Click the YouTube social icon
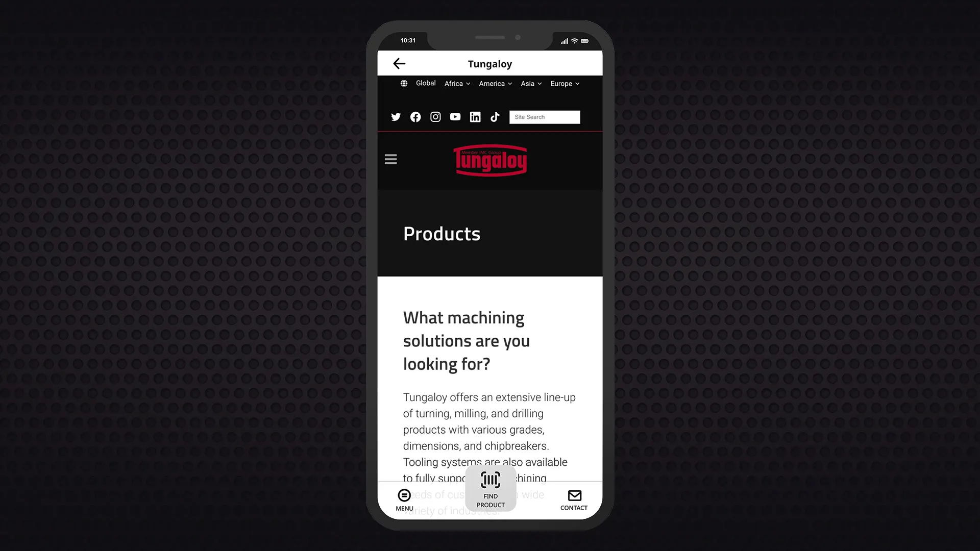 click(455, 117)
